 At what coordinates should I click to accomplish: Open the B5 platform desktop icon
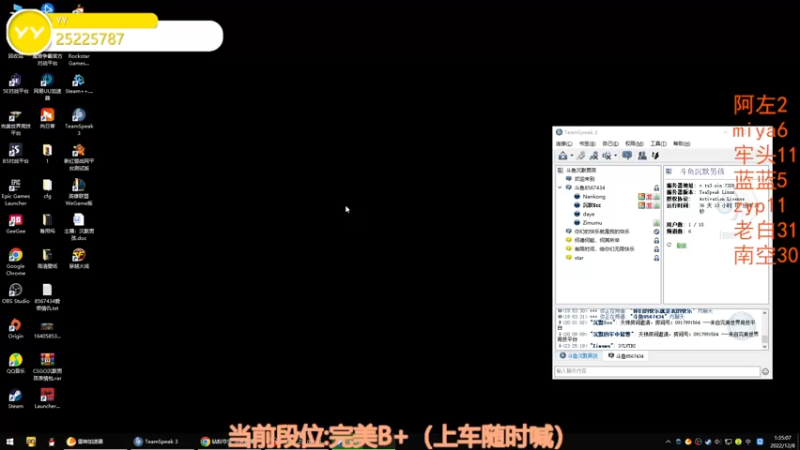click(15, 154)
